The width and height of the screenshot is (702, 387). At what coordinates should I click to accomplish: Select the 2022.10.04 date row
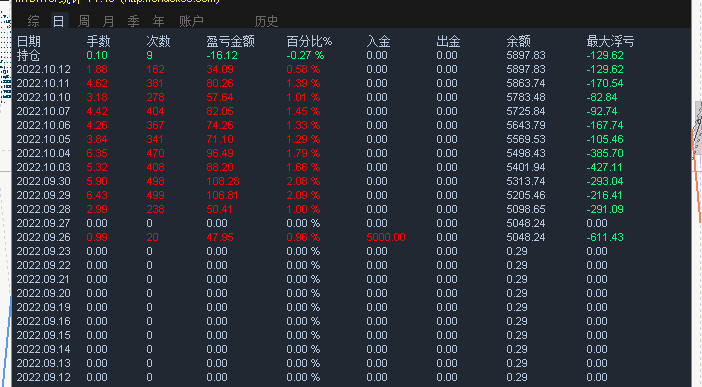pyautogui.click(x=43, y=153)
